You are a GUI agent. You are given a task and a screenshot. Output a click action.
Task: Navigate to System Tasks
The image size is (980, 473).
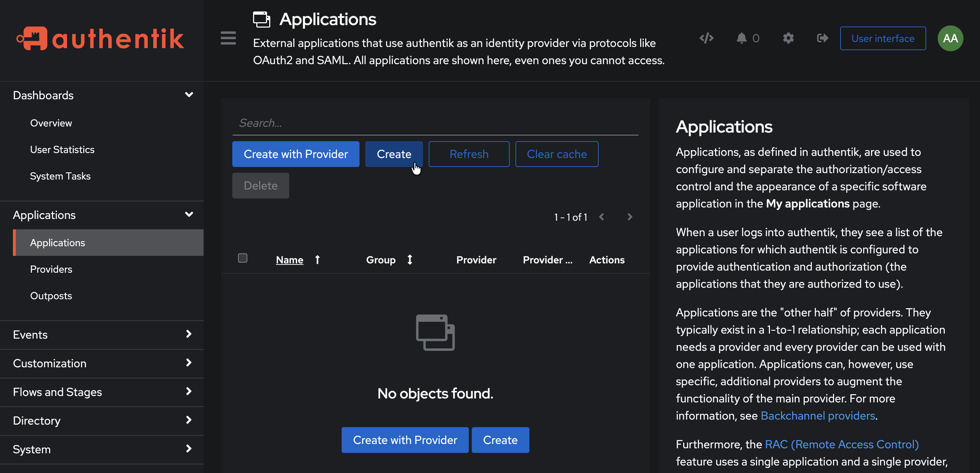pos(60,176)
